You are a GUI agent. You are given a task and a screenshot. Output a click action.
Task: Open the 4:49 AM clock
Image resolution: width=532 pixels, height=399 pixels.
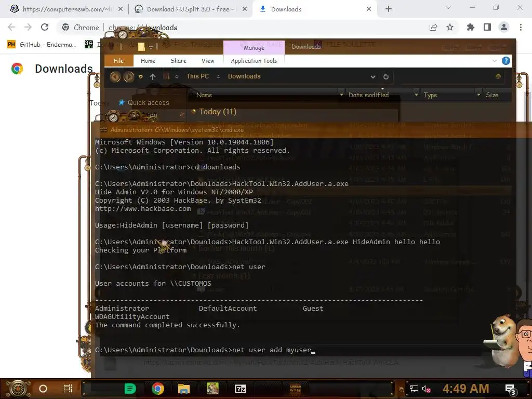coord(465,389)
